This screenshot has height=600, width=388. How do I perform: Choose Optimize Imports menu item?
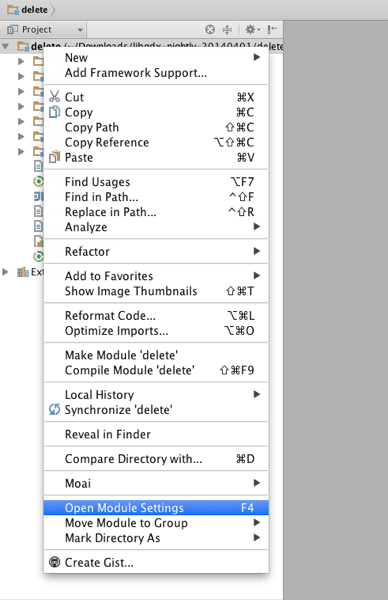[156, 331]
